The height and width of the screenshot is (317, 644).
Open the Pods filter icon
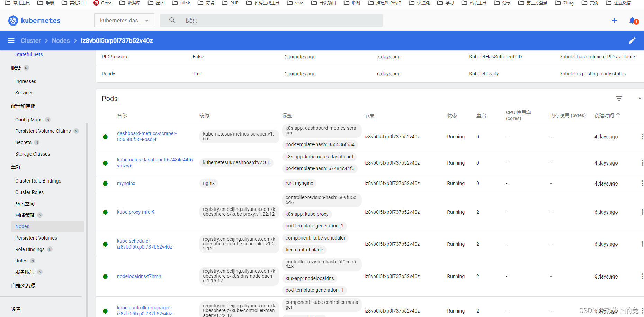619,99
